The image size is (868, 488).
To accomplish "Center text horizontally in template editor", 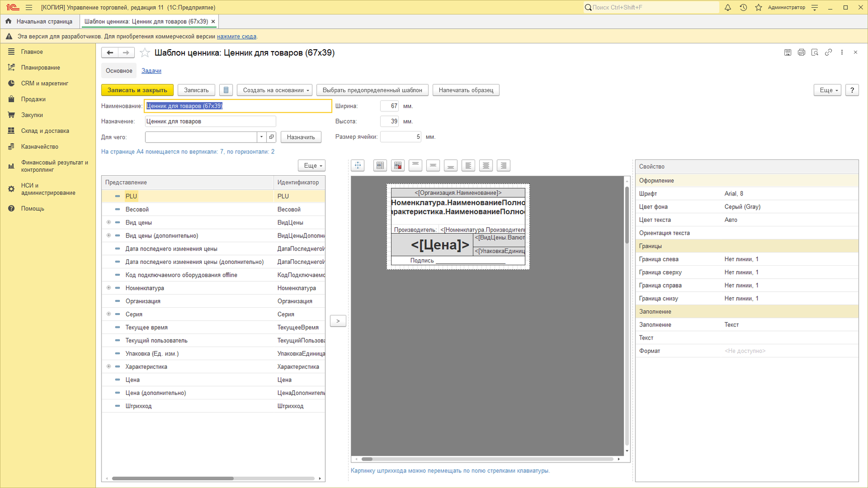I will (x=486, y=166).
